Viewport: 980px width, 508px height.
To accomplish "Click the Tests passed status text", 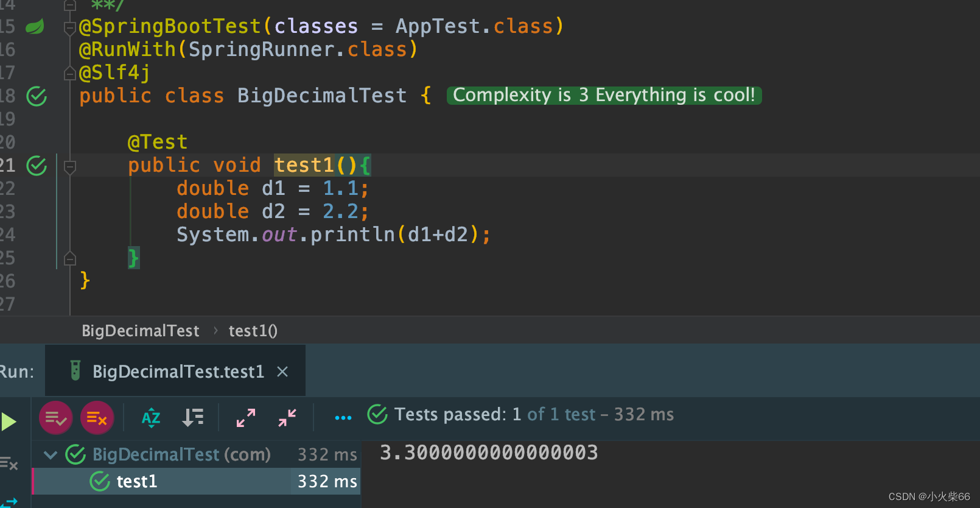I will pyautogui.click(x=534, y=415).
